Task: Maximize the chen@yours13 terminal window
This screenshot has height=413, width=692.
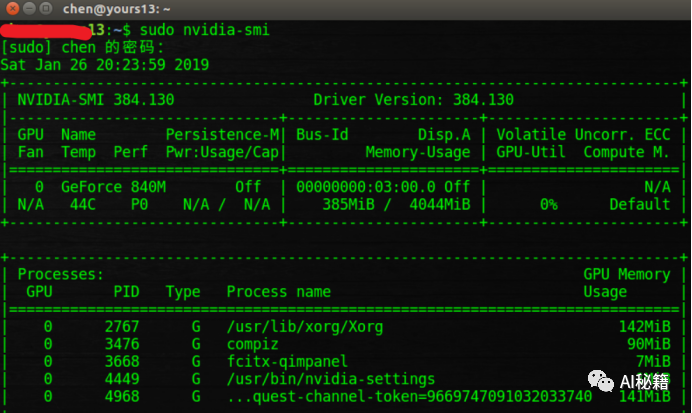Action: (45, 8)
